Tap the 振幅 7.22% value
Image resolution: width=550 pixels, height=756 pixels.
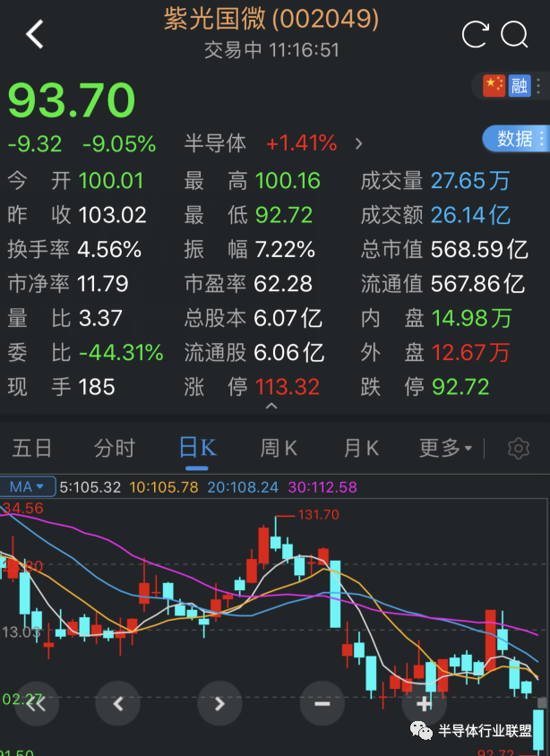[x=285, y=250]
